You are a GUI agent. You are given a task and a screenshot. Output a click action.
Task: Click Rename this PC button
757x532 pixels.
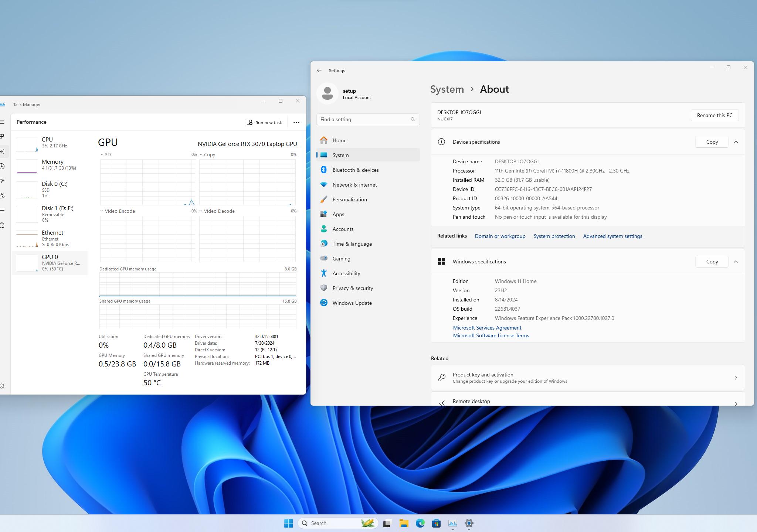714,115
